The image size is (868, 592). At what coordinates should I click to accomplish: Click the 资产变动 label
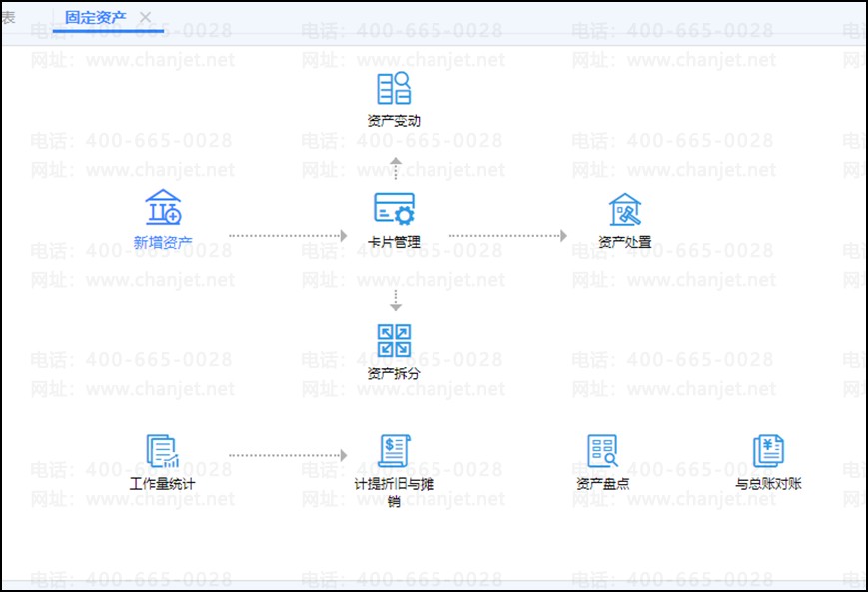point(394,121)
